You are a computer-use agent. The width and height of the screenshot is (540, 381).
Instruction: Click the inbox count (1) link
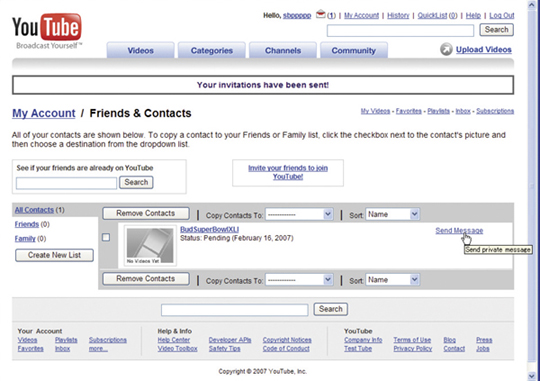tap(331, 16)
